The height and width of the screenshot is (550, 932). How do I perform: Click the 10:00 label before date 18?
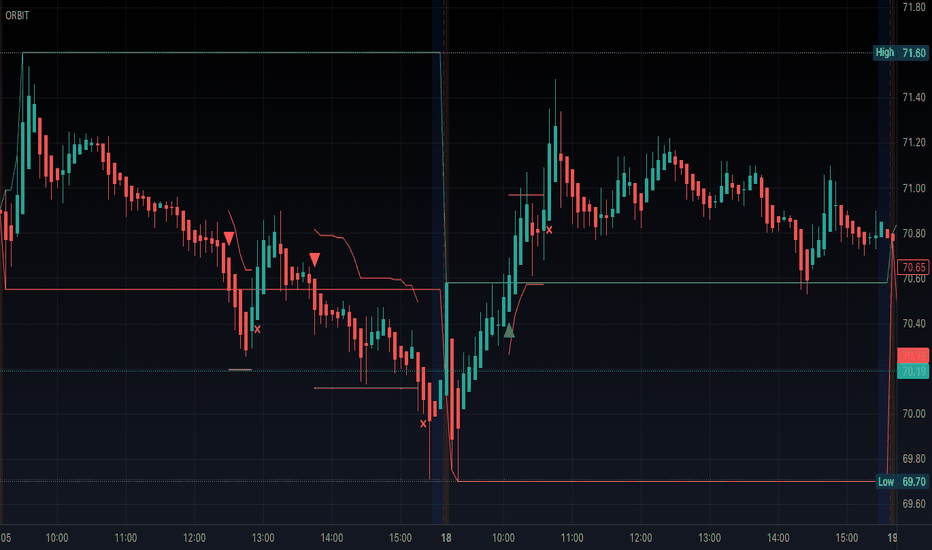pyautogui.click(x=57, y=538)
